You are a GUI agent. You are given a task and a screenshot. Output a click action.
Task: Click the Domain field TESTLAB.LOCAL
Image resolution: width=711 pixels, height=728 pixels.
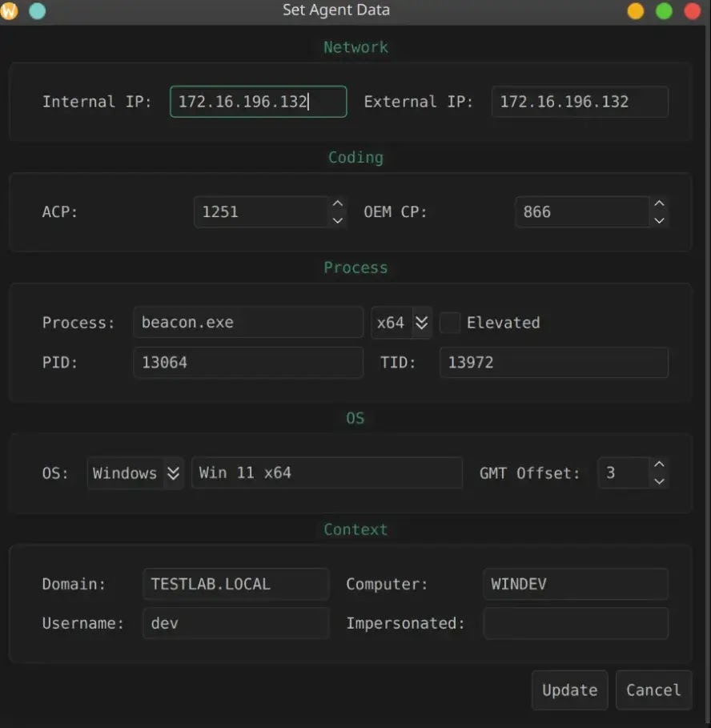tap(235, 584)
